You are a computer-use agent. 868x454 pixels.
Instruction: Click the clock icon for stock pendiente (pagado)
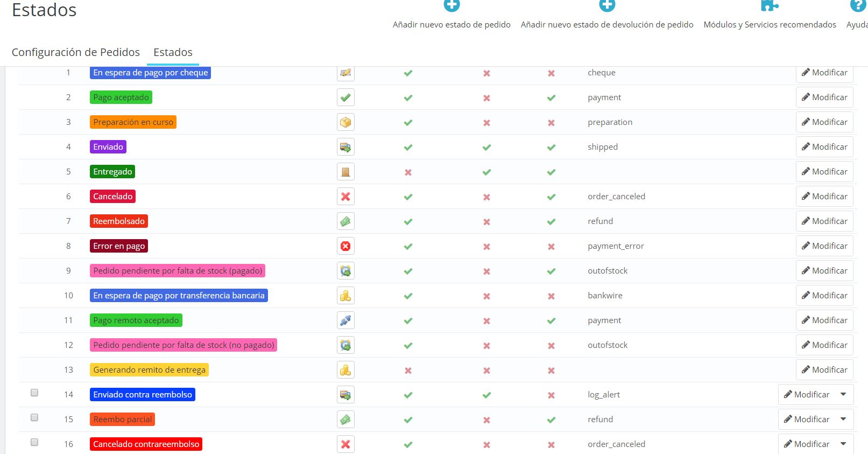345,271
